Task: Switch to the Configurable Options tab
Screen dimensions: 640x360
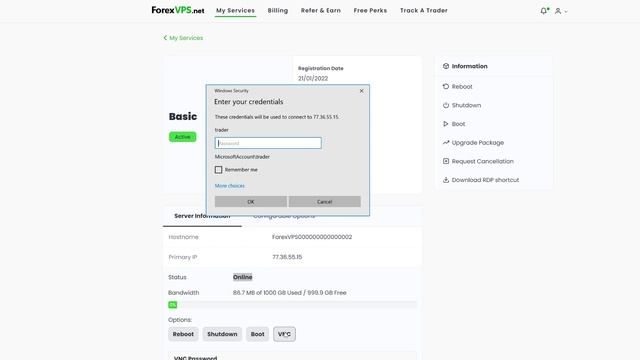Action: click(284, 216)
